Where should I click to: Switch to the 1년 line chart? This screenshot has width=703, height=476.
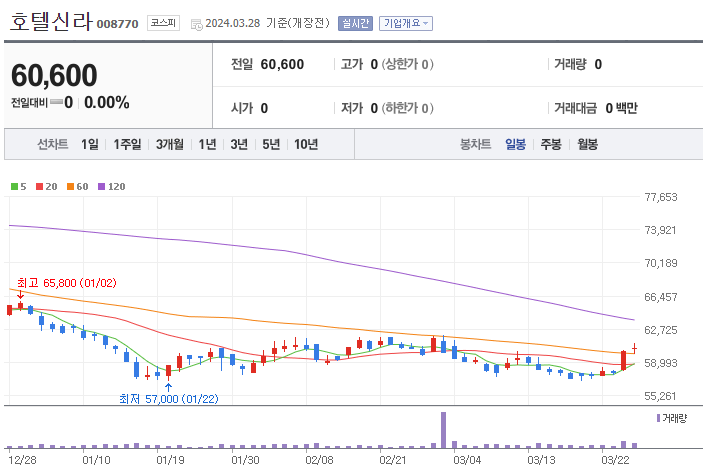point(207,144)
